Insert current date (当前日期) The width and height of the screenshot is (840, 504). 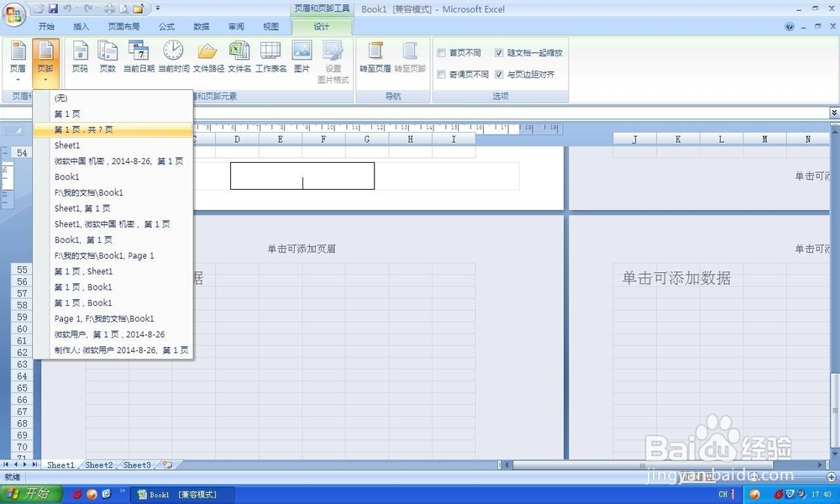(139, 57)
